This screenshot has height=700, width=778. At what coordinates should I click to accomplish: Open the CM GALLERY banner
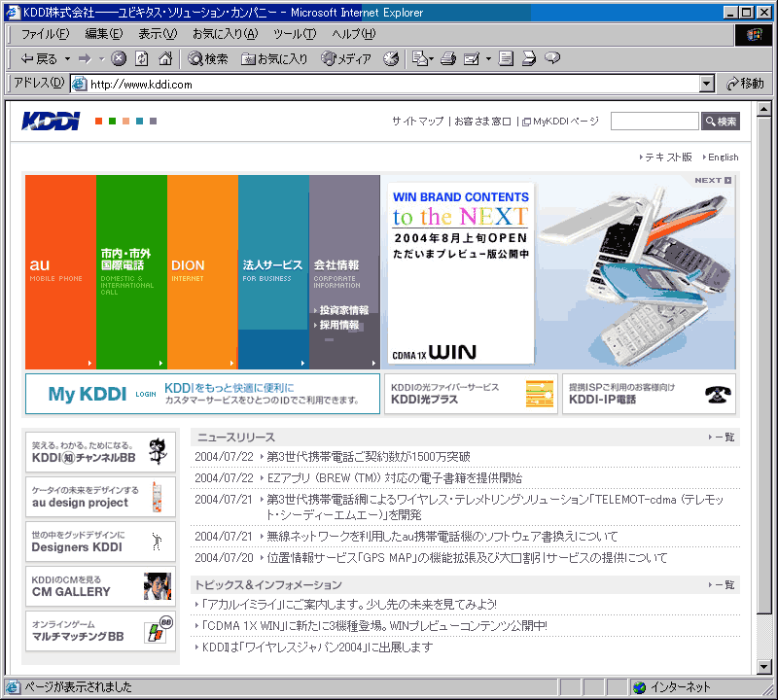pos(101,586)
